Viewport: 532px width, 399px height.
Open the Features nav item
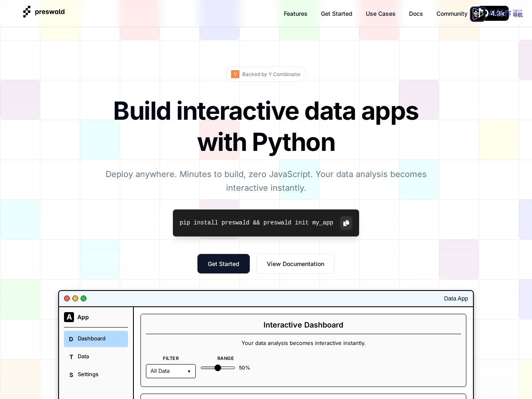point(296,14)
